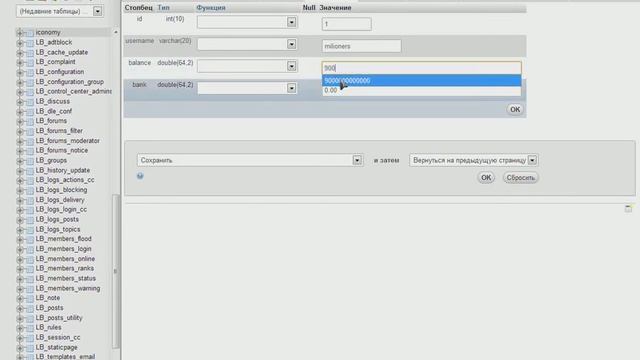
Task: Open the LB_history_update table
Action: tap(62, 170)
